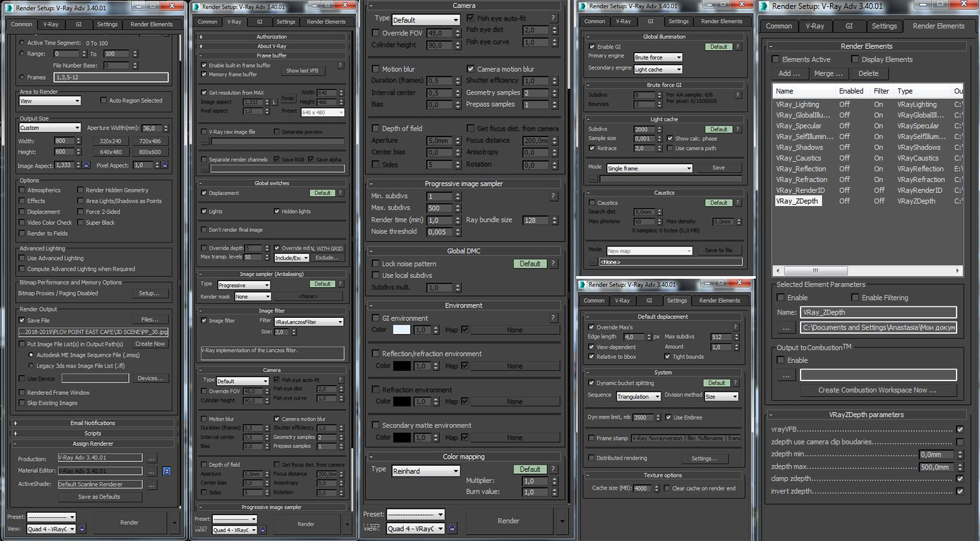The height and width of the screenshot is (541, 980).
Task: Switch to GI tab in the window showing Output Size
Action: (x=79, y=24)
